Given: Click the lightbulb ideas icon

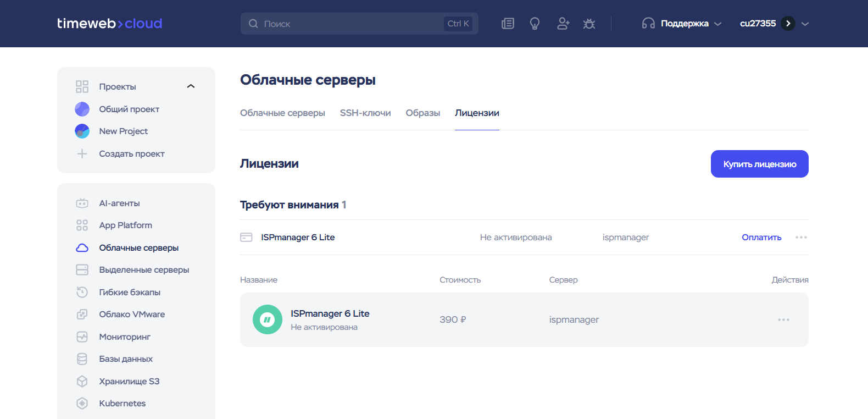Looking at the screenshot, I should point(535,24).
